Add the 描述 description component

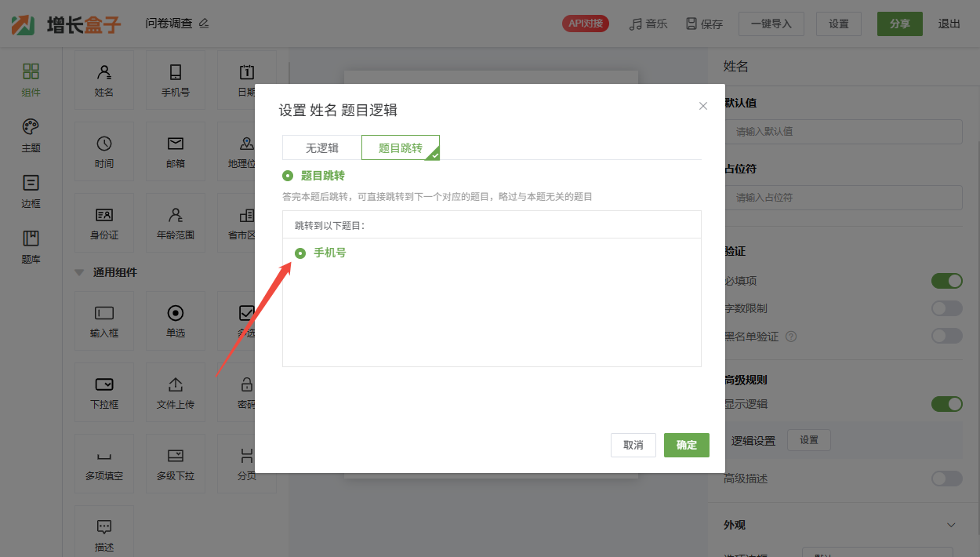pos(104,532)
